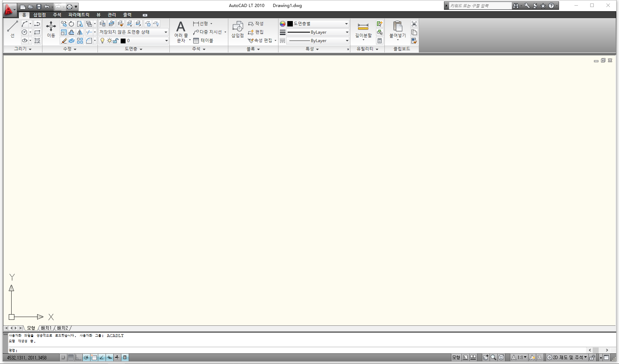Toggle layer 0 on/off lightbulb
The width and height of the screenshot is (619, 364).
(102, 41)
